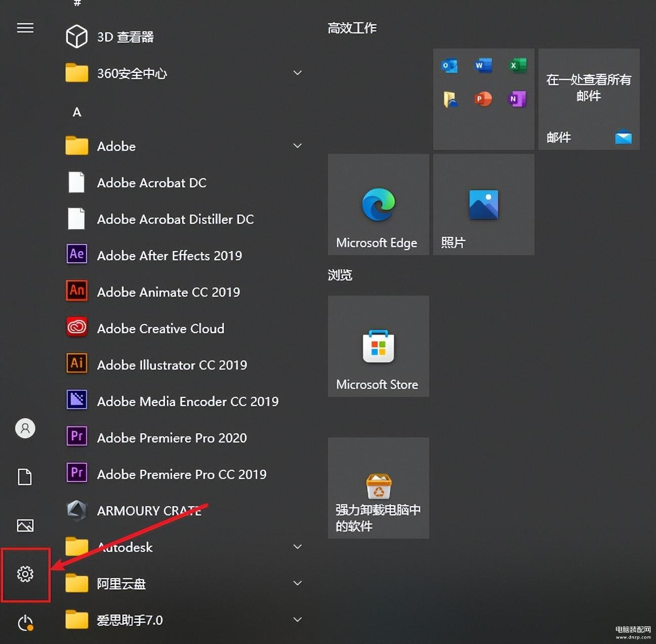Open the Microsoft Store tile

pos(379,346)
